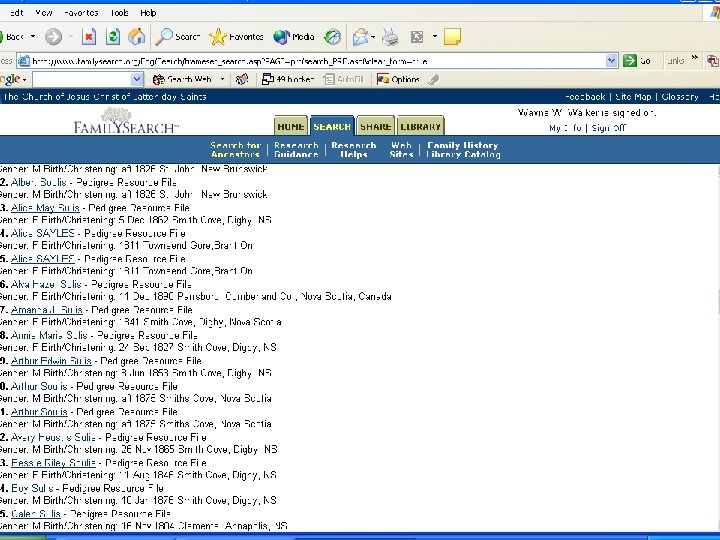Click the Back arrow icon
Image resolution: width=720 pixels, height=540 pixels.
(x=2, y=37)
